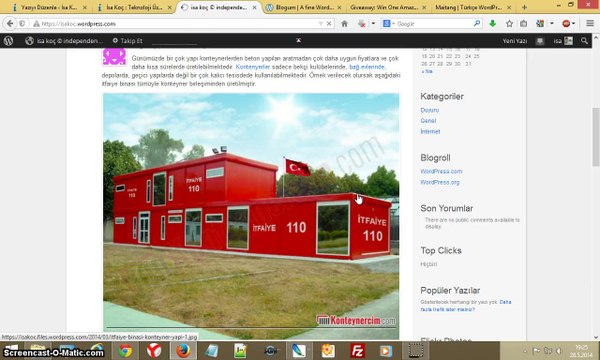600x360 pixels.
Task: Open the Firefox hamburger menu
Action: [x=590, y=24]
